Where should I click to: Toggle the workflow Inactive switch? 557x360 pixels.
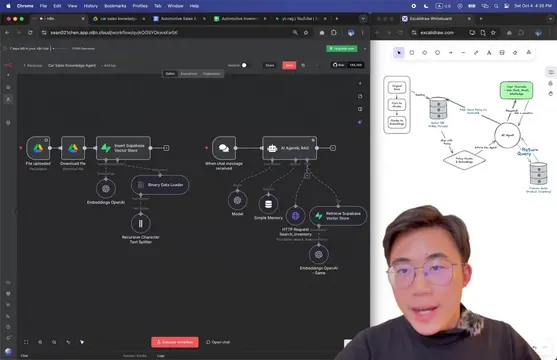244,65
